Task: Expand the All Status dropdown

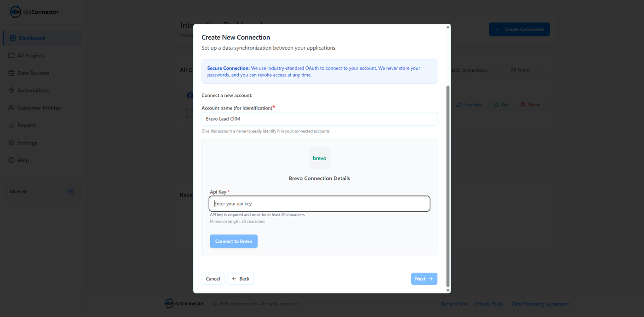Action: click(x=527, y=70)
